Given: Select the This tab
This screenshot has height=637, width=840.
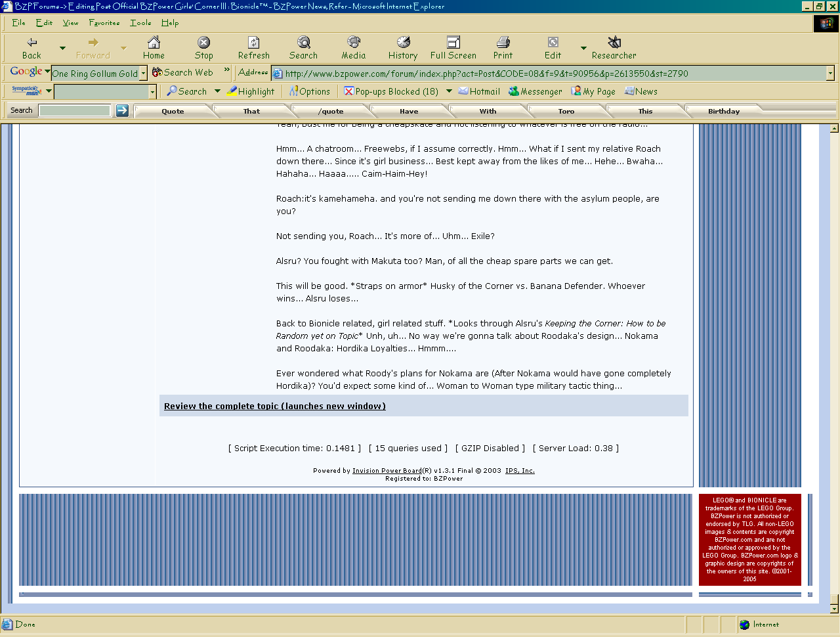Looking at the screenshot, I should tap(645, 112).
